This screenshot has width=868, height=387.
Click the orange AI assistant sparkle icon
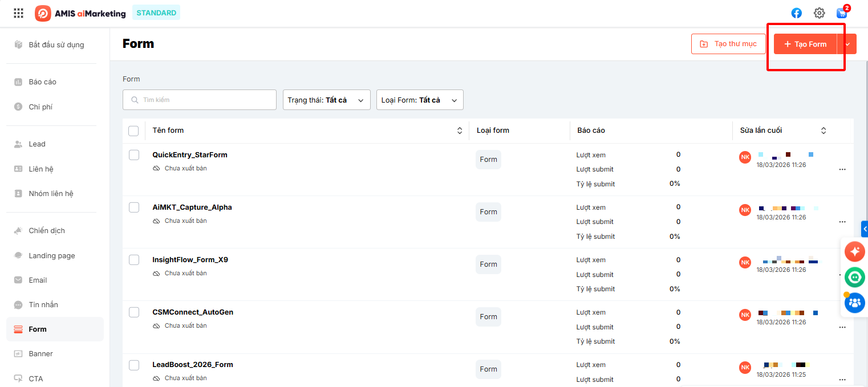point(854,251)
